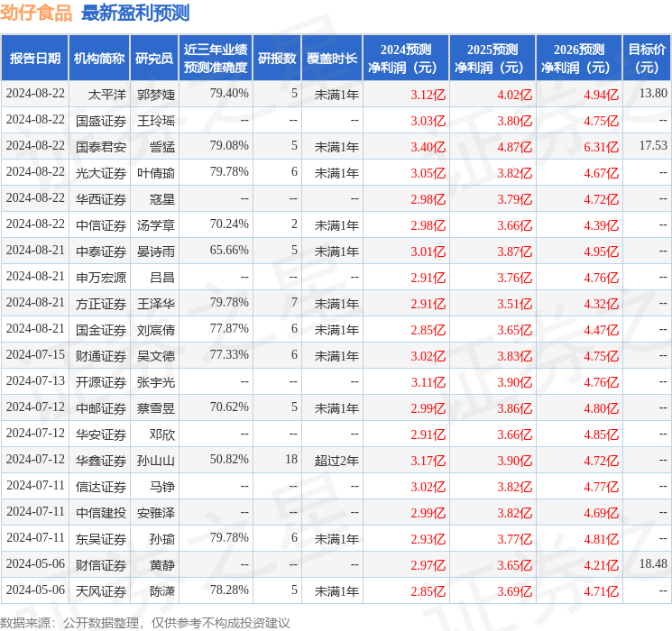
Task: Click the 目标价 column header
Action: 647,58
